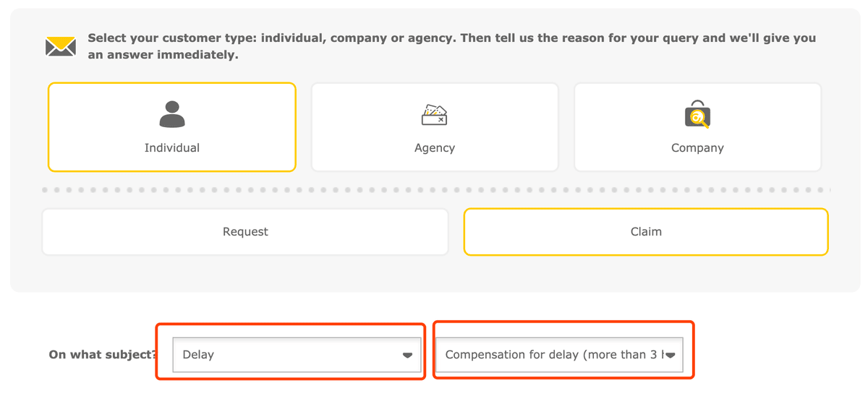The width and height of the screenshot is (868, 393).
Task: Click the 'Agency' text label
Action: coord(435,148)
